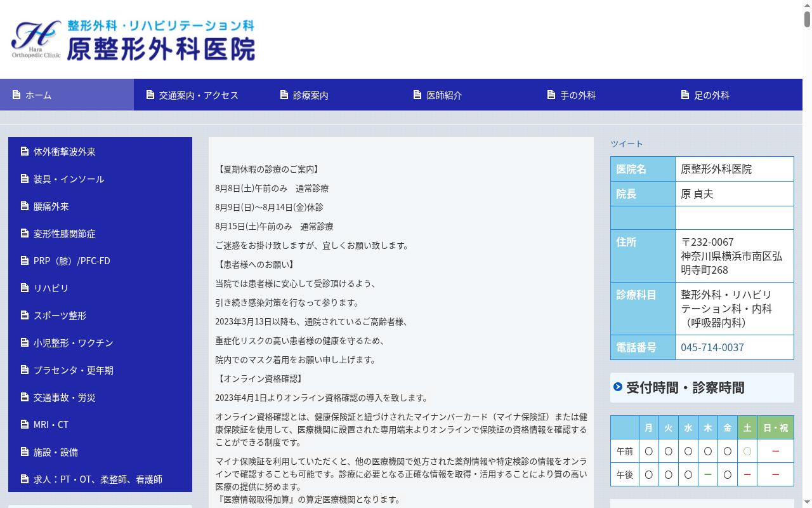
Task: Click the document icon beside 診療案内
Action: 284,95
